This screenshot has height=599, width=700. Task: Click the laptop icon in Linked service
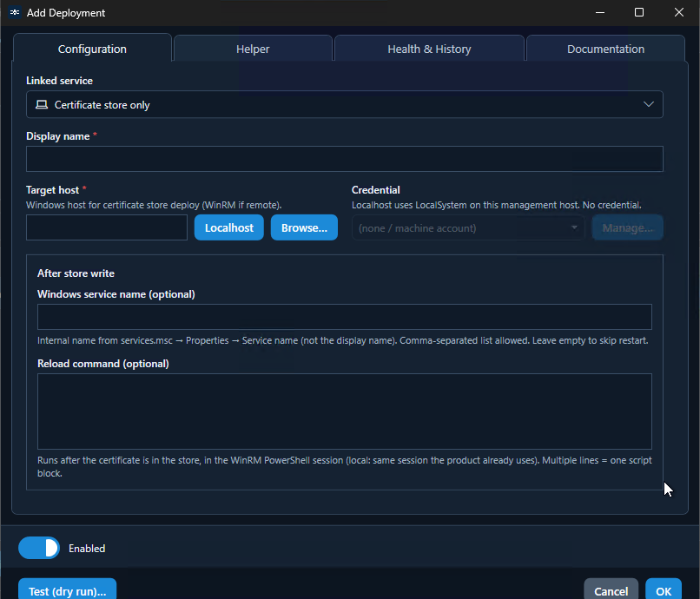[x=42, y=104]
